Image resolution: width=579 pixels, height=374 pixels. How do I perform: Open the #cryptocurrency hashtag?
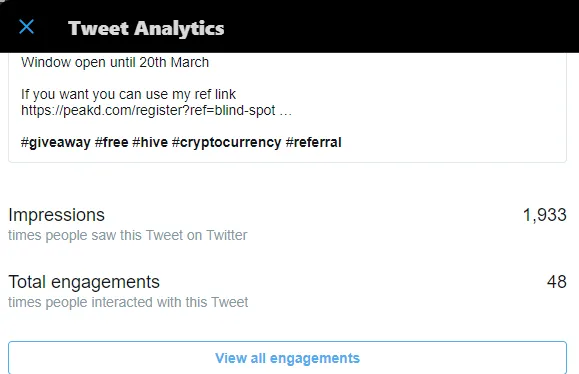click(226, 143)
